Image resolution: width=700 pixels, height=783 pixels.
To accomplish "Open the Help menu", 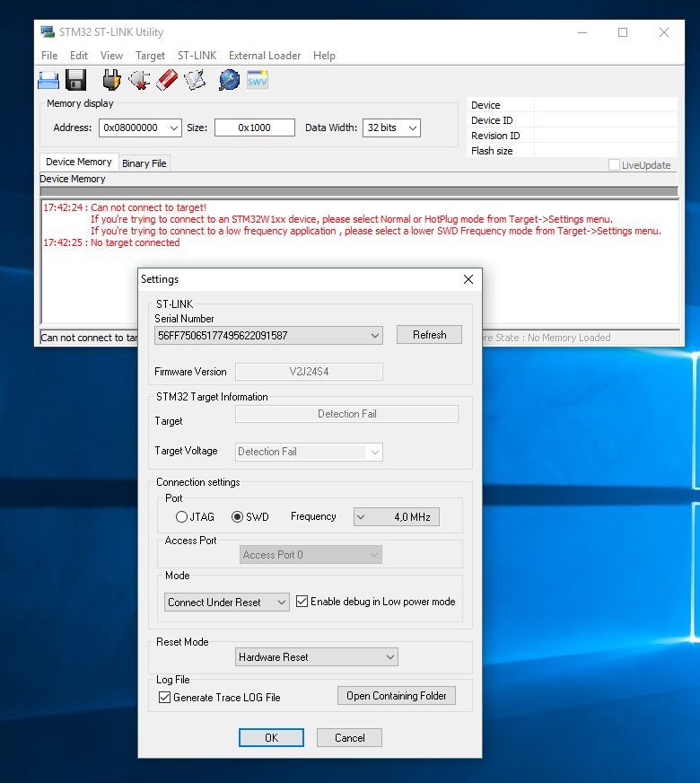I will point(324,56).
